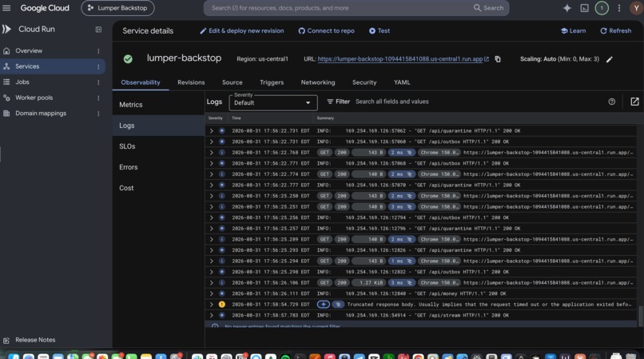Click the trace icon in the 1.27 KiB row
Image resolution: width=644 pixels, height=359 pixels.
point(409,282)
